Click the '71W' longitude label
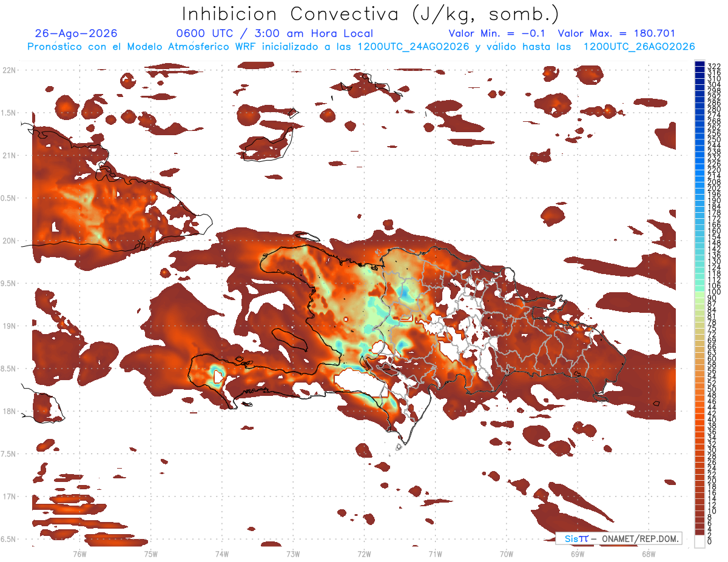The image size is (728, 562). (435, 554)
